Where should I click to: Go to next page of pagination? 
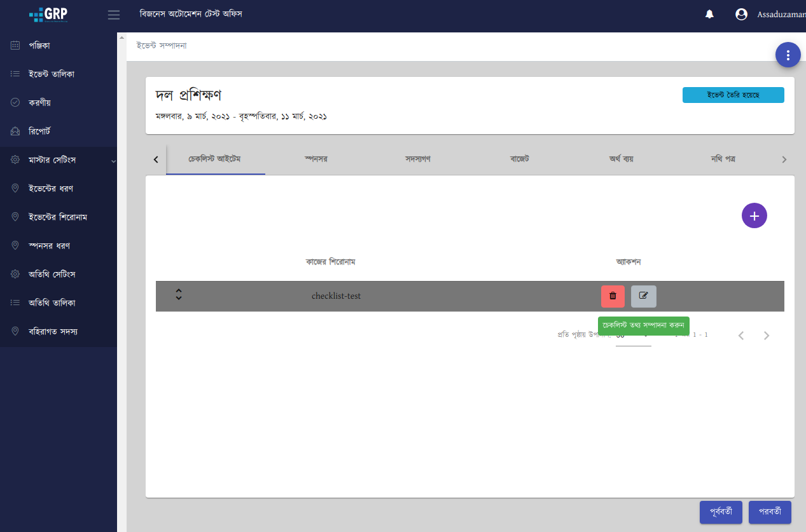(767, 336)
